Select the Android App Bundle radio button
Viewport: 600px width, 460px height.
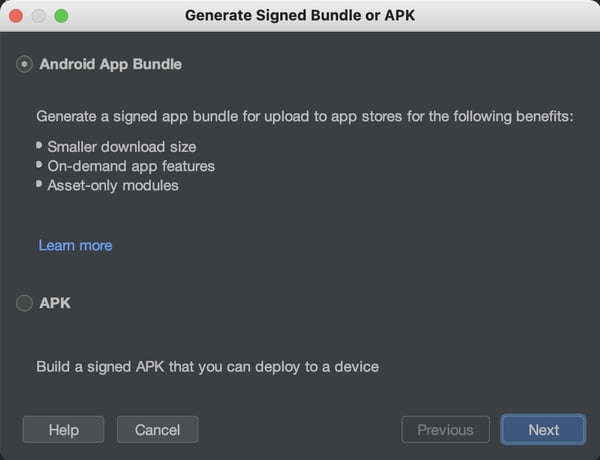tap(24, 64)
